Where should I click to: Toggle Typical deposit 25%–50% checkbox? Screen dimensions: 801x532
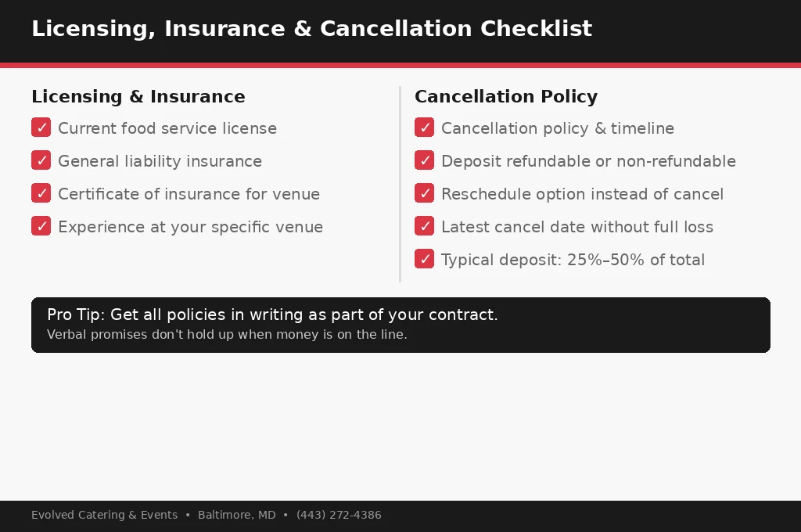click(424, 259)
